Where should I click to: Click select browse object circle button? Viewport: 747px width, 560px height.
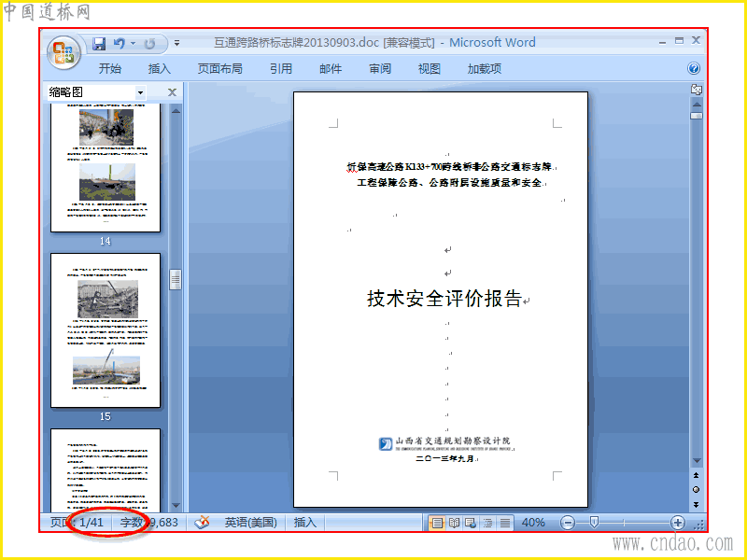click(696, 489)
